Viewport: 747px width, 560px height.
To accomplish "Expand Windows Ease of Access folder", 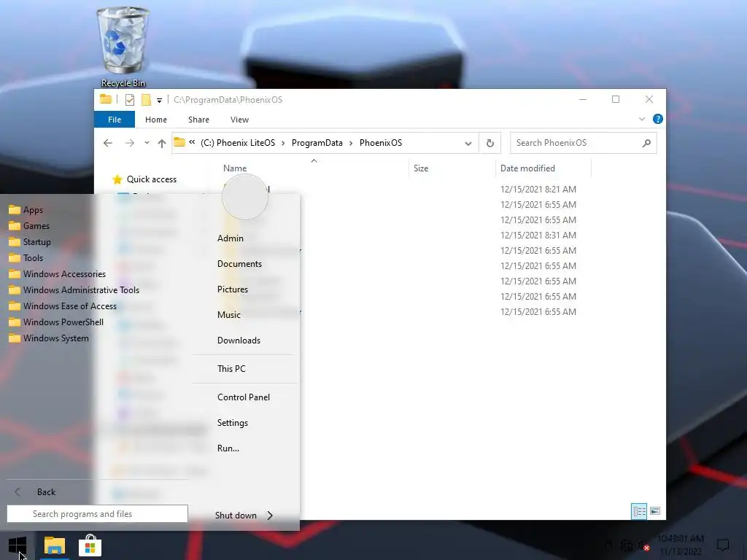I will point(63,306).
